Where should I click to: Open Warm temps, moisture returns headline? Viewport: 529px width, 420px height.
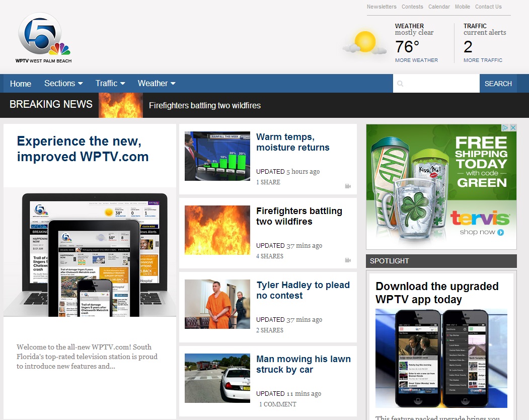click(292, 142)
